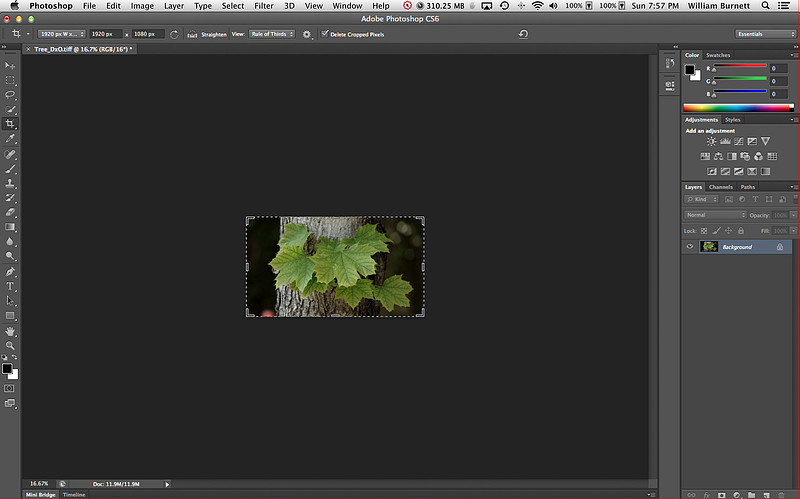The width and height of the screenshot is (800, 499).
Task: Hide the Background layer with eye icon
Action: coord(690,247)
